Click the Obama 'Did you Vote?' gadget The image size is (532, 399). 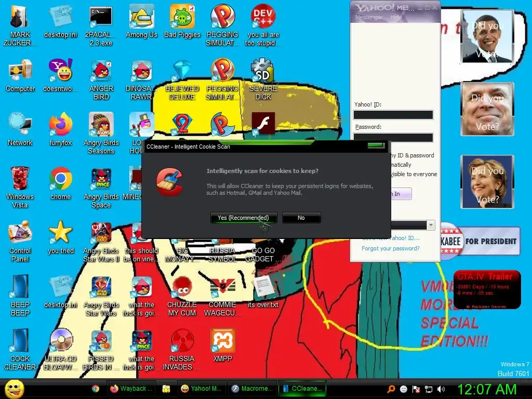(x=487, y=36)
